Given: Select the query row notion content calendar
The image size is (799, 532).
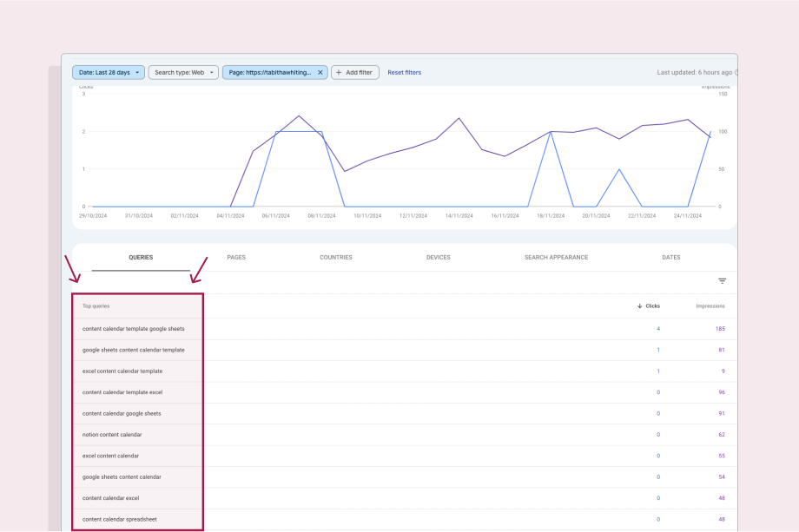Looking at the screenshot, I should (x=114, y=434).
